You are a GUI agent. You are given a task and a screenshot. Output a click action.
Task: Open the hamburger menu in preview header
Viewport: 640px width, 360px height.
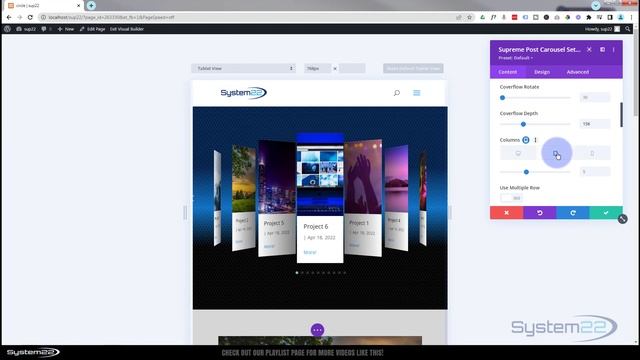point(417,93)
